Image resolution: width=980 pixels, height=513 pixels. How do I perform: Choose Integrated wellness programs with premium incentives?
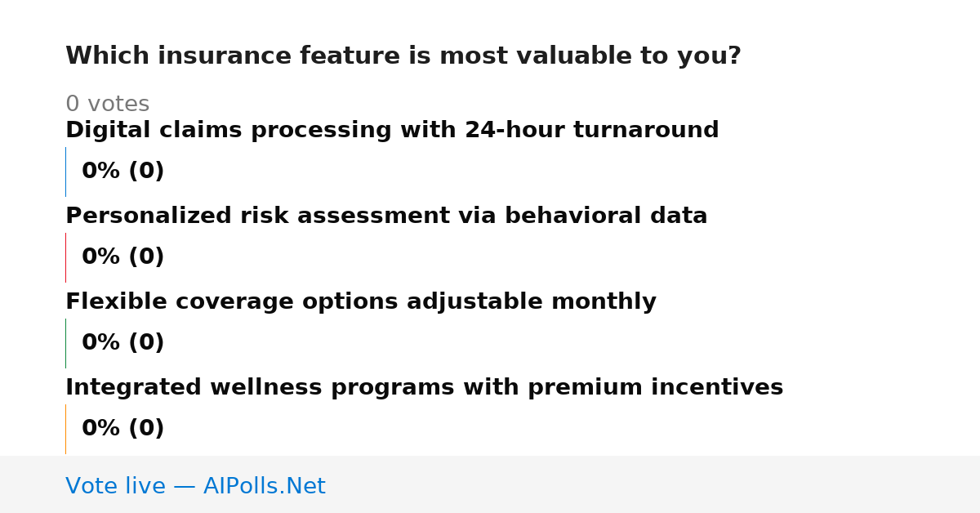click(424, 388)
